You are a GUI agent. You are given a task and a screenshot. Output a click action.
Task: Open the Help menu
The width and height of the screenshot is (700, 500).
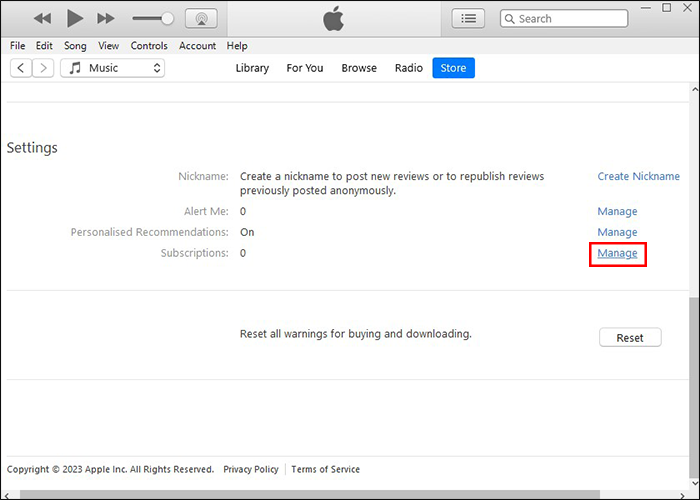237,46
